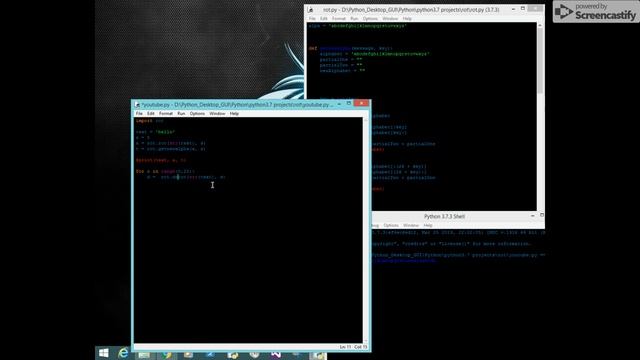Open Edit menu in rot.py window
Viewport: 640px width, 360px height.
tap(324, 19)
